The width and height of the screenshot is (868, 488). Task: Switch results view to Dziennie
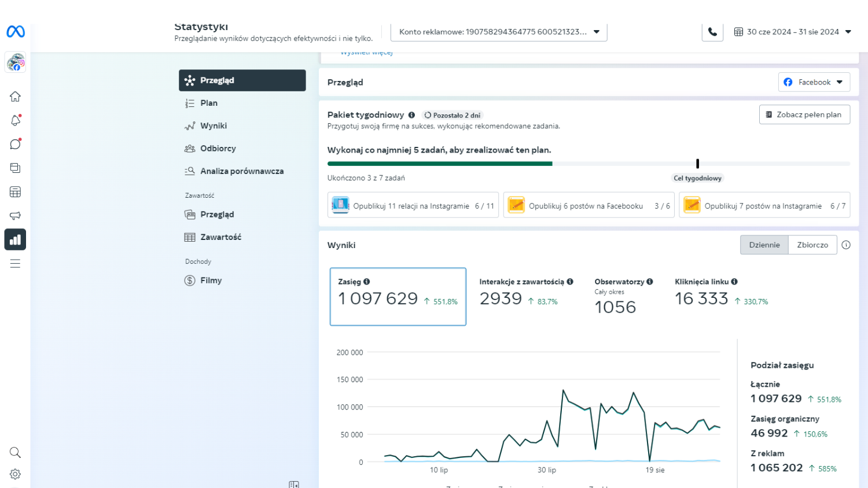764,245
